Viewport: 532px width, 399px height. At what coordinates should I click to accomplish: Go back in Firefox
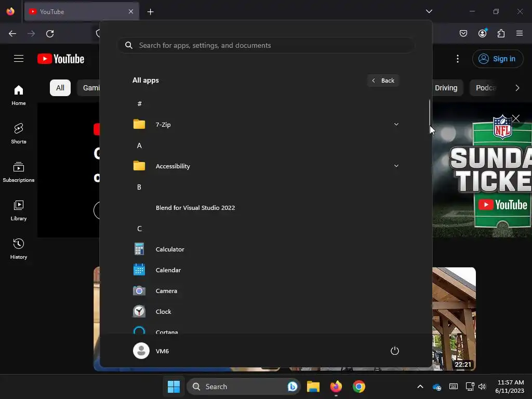click(x=12, y=34)
